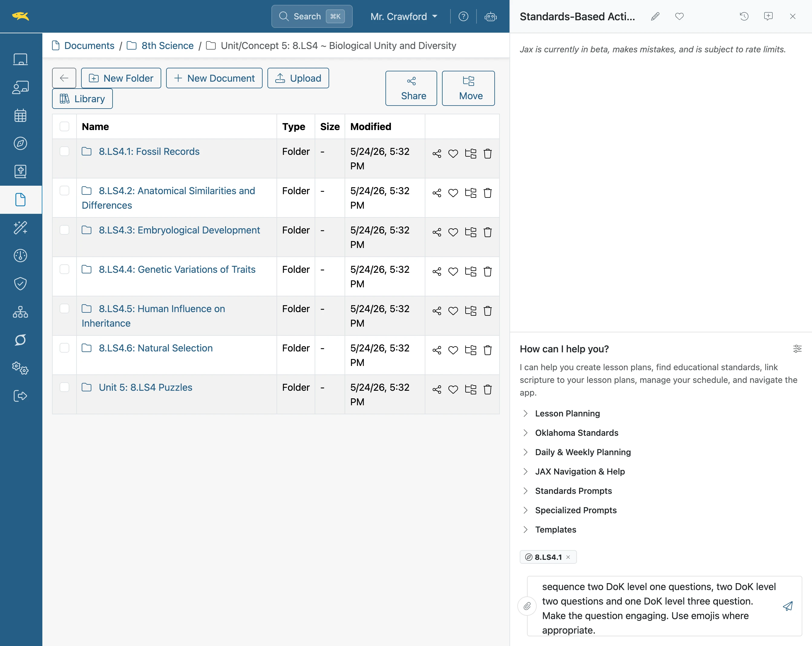Click the Share toolbar button
This screenshot has height=646, width=812.
click(411, 88)
